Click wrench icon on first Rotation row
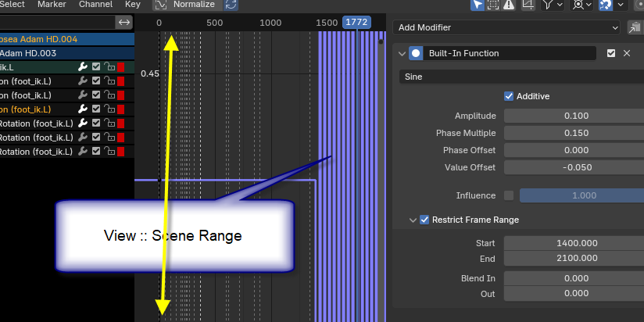Image resolution: width=644 pixels, height=322 pixels. (x=83, y=123)
